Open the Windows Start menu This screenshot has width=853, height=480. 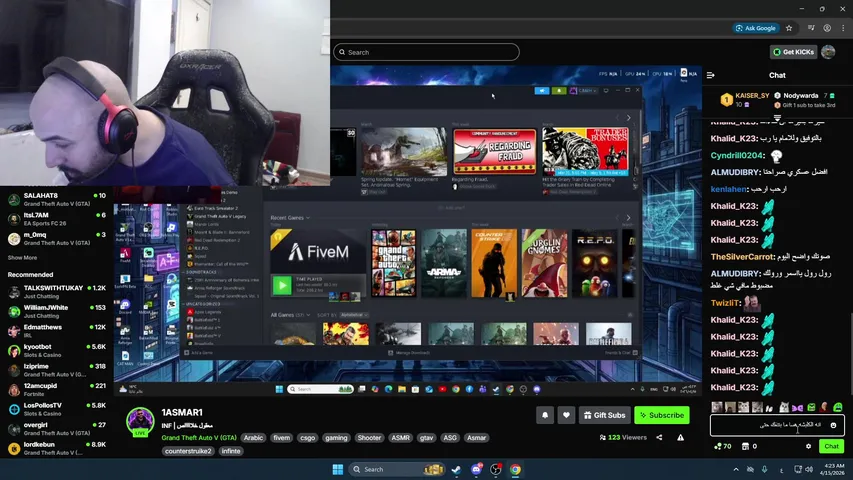337,469
